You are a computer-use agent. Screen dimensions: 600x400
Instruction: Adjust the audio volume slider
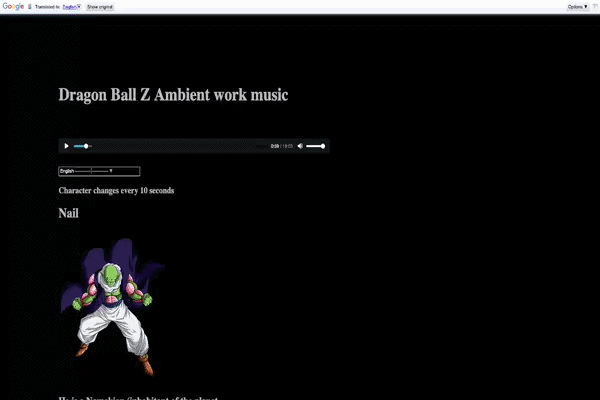[x=316, y=146]
